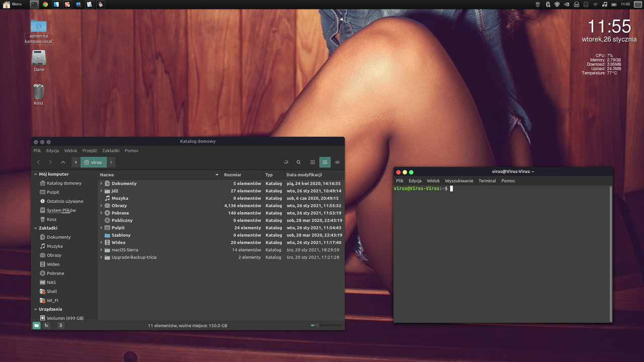The image size is (644, 362).
Task: Select the Dane drive icon on desktop
Action: (x=39, y=61)
